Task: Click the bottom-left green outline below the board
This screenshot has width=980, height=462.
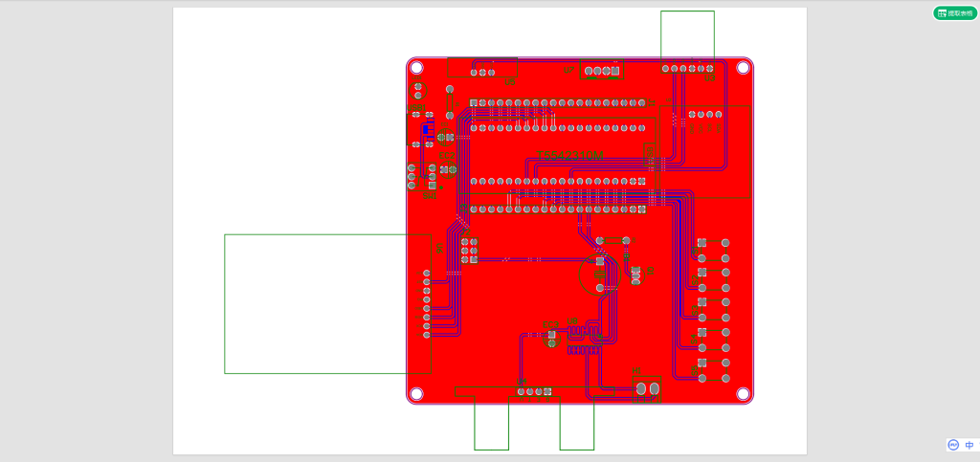Action: 491,426
